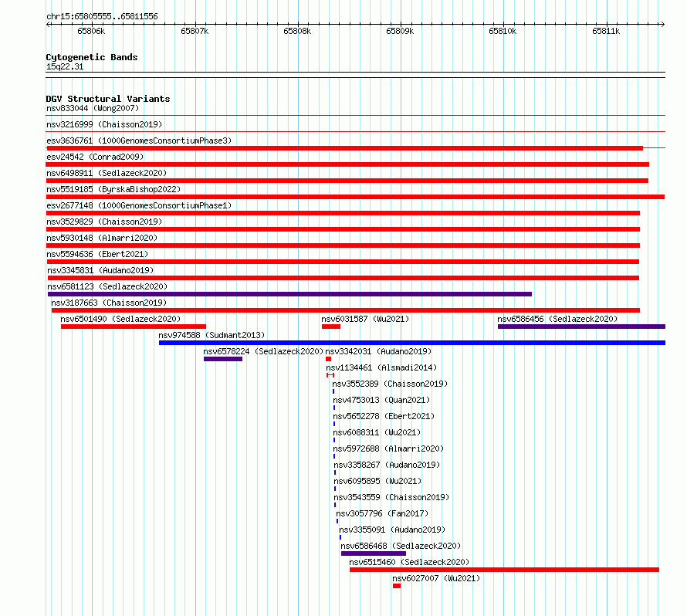Click nsv6088311 (Wu2021) label
This screenshot has height=616, width=687.
(x=377, y=432)
